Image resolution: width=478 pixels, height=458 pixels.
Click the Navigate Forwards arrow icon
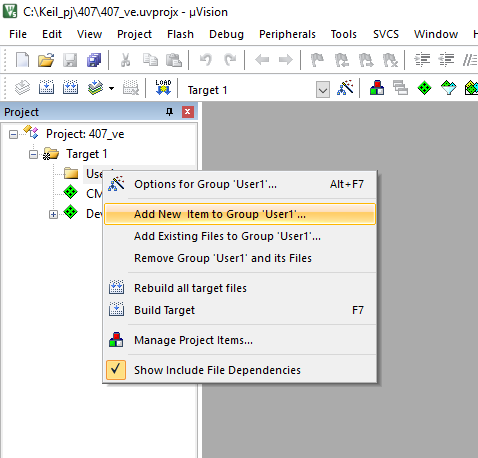[x=286, y=60]
